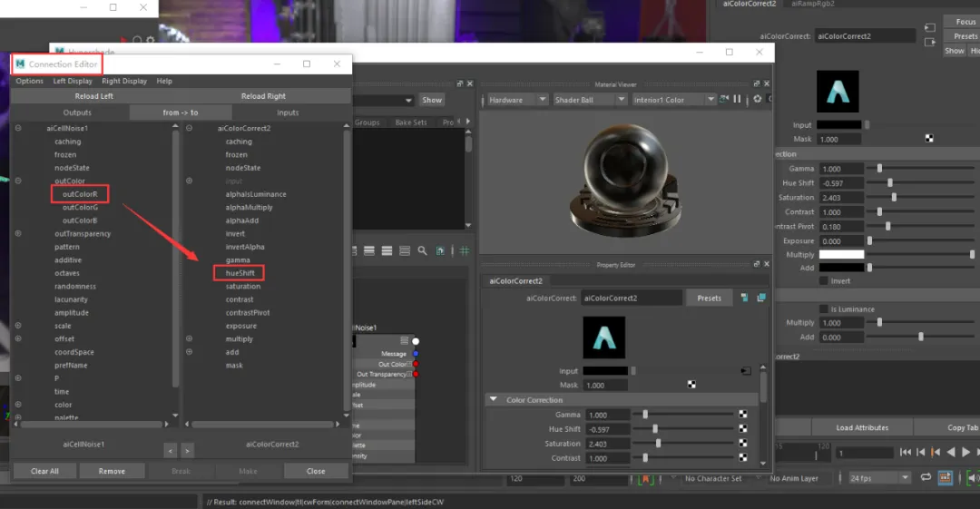Click the Reload Right button
Screen dimensions: 980x509
tap(263, 96)
